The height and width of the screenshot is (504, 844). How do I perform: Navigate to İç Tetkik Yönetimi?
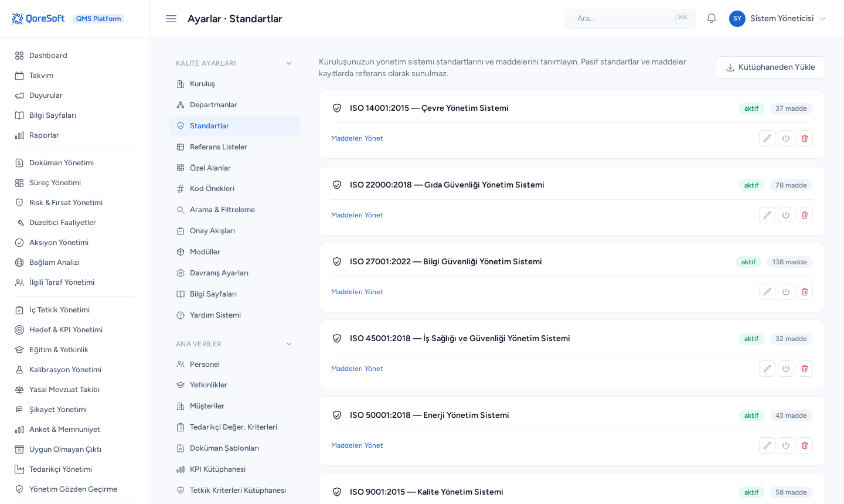click(75, 310)
